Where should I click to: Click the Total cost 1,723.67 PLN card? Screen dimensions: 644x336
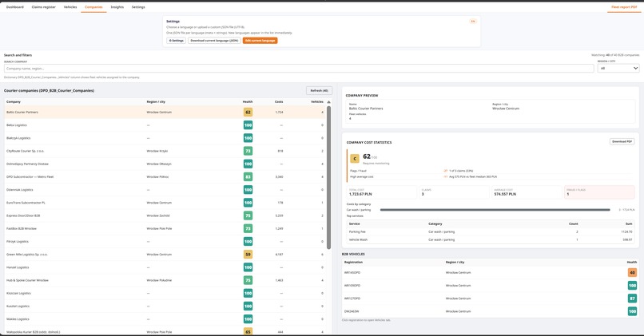(382, 192)
